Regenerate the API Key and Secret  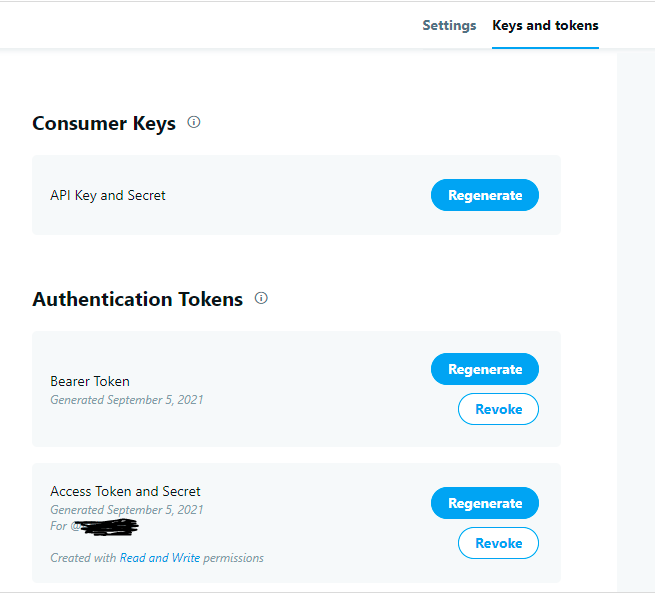tap(485, 195)
